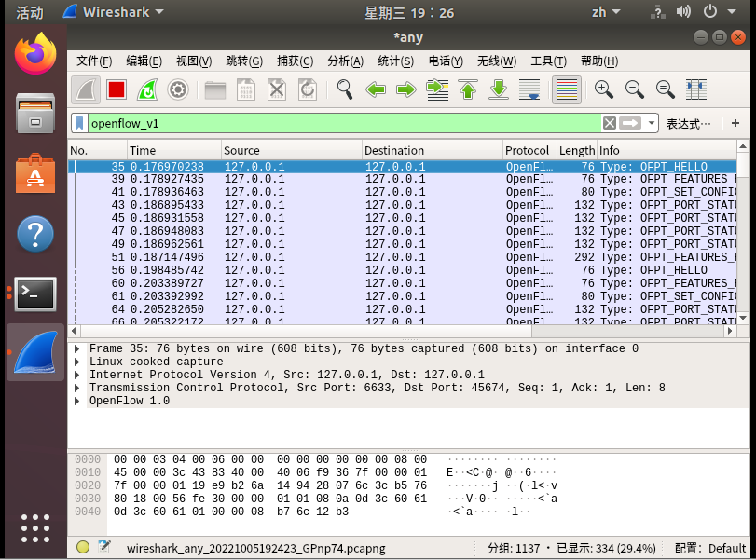The image size is (756, 560).
Task: Open the 无线(W) menu
Action: (x=497, y=61)
